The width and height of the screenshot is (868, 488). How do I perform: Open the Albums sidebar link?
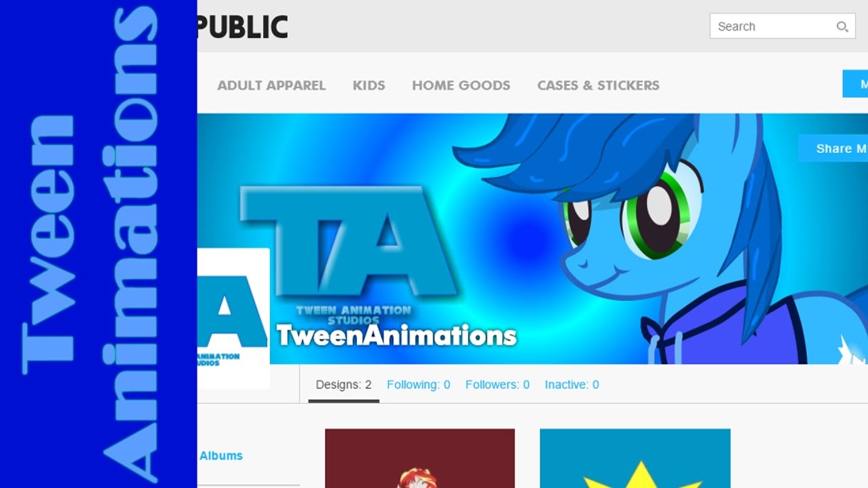click(221, 456)
